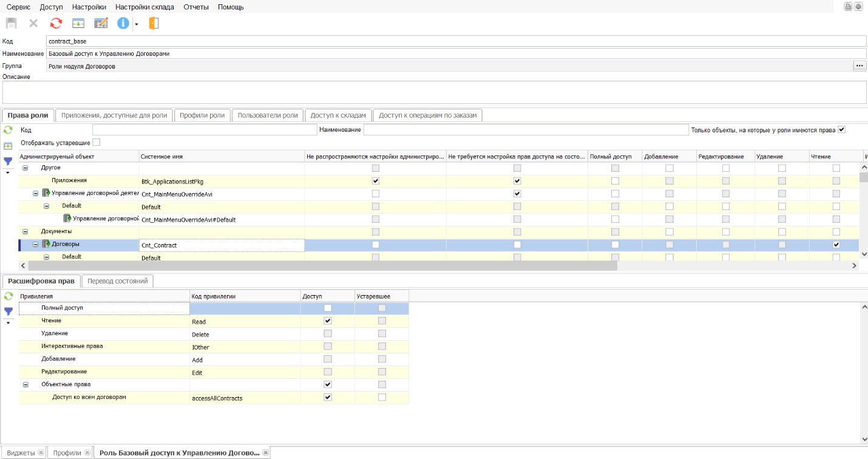Click the orange exit door icon
868x459 pixels.
click(154, 23)
